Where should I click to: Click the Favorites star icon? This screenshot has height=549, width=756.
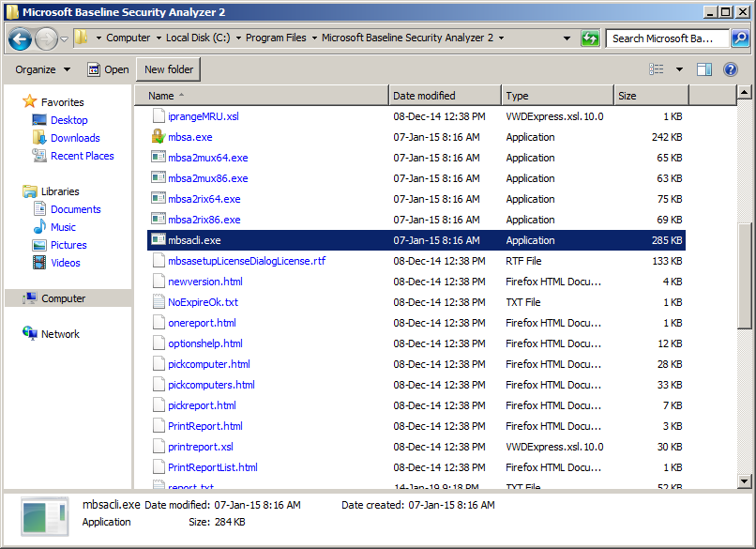29,101
